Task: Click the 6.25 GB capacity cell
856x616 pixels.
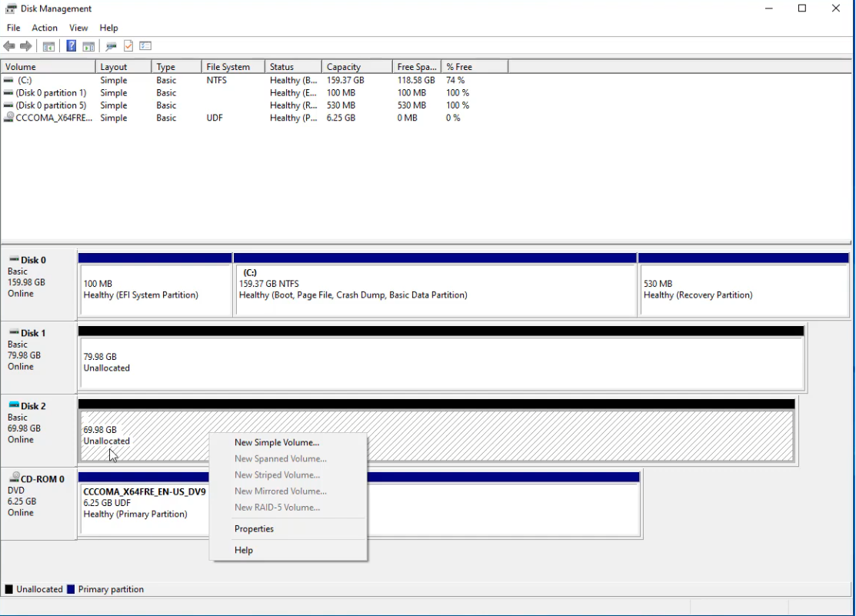Action: click(x=341, y=118)
